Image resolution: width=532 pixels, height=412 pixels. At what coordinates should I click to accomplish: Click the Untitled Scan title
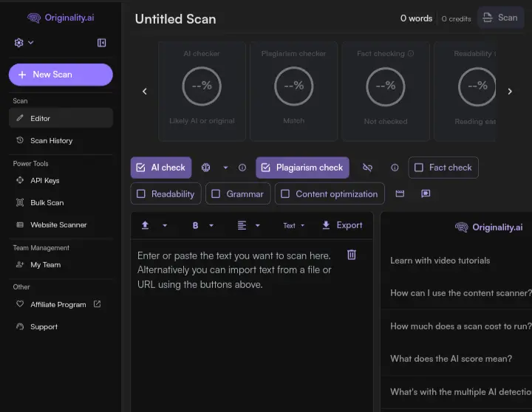175,19
